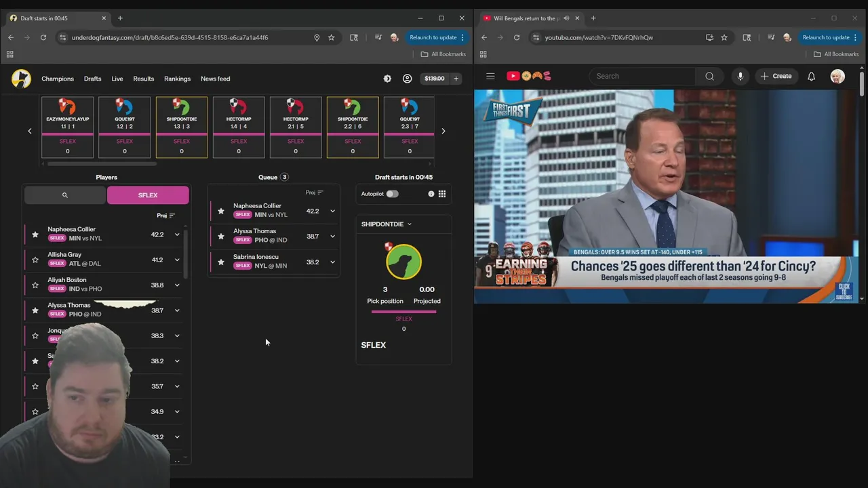Viewport: 868px width, 488px height.
Task: Click the Underdog address bar URL
Action: tap(170, 37)
